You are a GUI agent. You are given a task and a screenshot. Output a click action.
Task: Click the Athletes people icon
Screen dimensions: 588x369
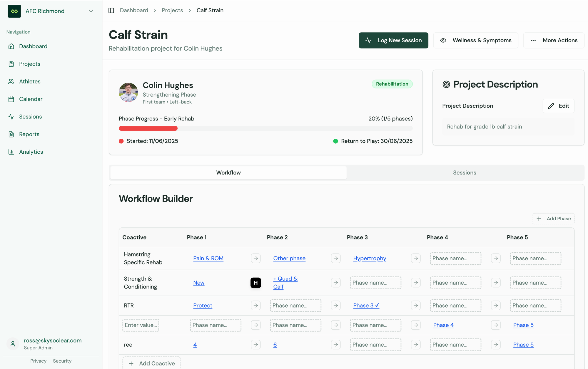11,81
